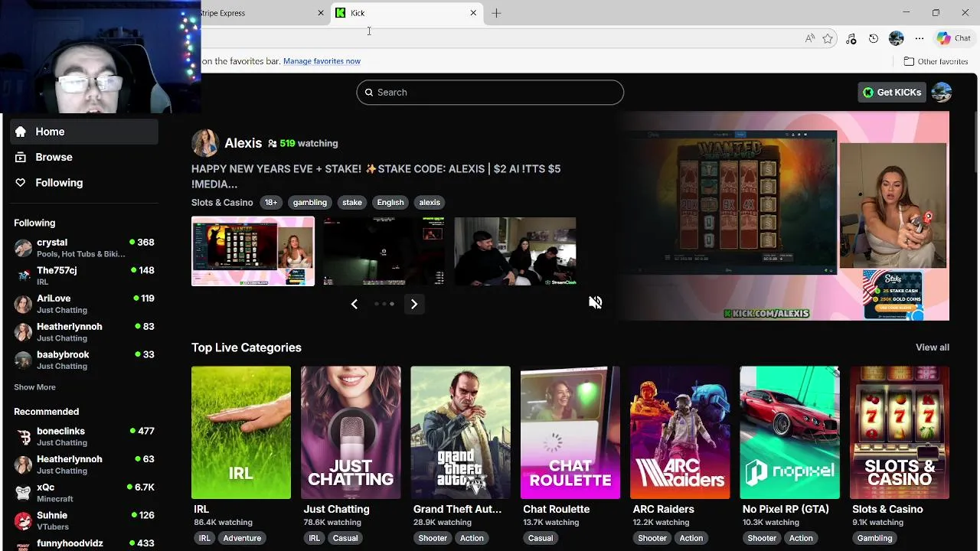
Task: Open the Slots & Casino category link under Alexis
Action: pyautogui.click(x=222, y=203)
